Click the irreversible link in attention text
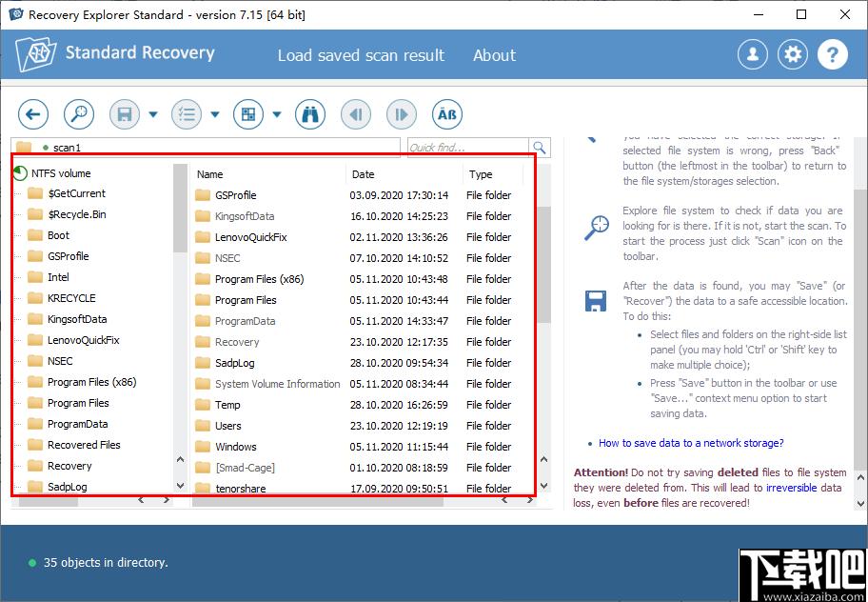Viewport: 868px width, 602px height. coord(791,488)
